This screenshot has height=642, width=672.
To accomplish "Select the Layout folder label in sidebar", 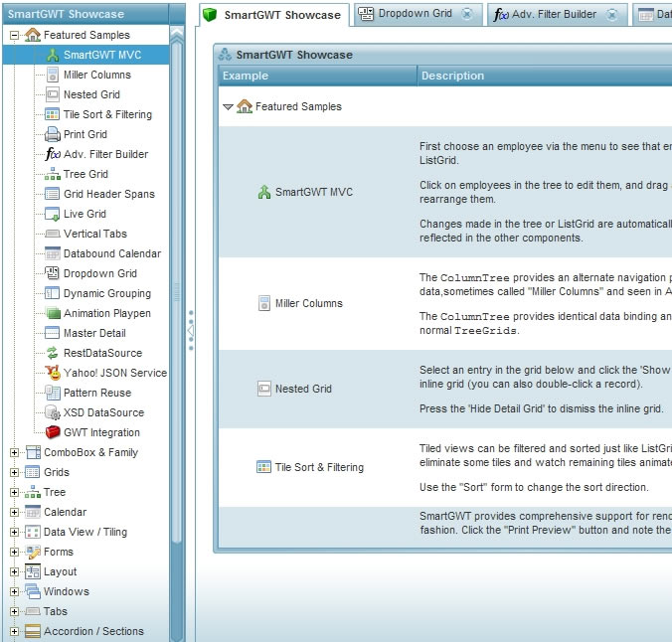I will click(60, 571).
